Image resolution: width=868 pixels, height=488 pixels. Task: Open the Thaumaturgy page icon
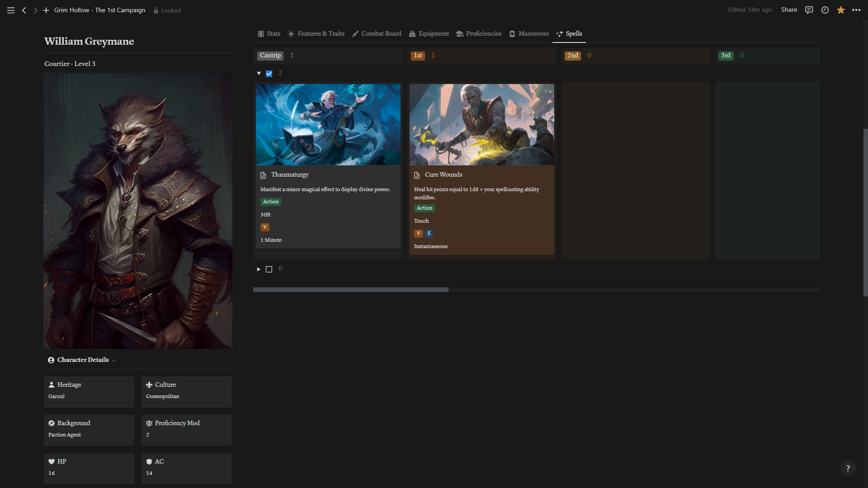tap(263, 175)
